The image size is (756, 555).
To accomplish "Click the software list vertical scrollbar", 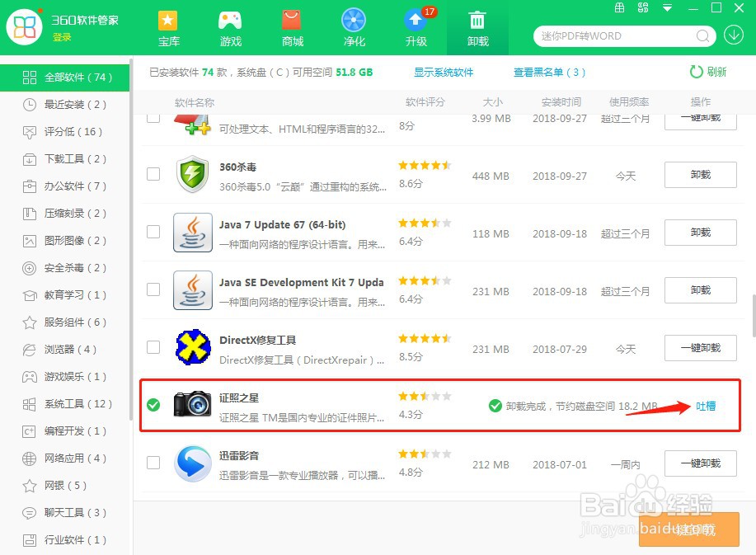I will tap(754, 315).
